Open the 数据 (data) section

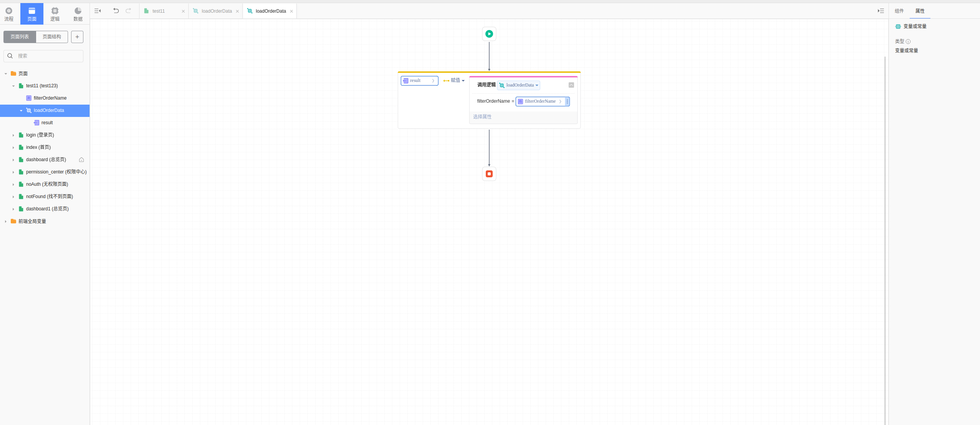pos(78,14)
